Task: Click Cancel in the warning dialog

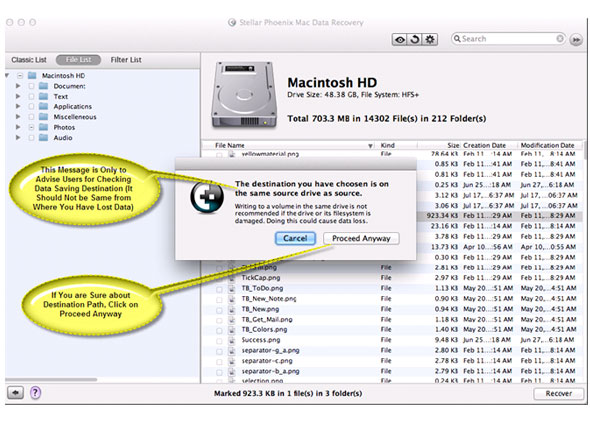Action: [x=295, y=239]
